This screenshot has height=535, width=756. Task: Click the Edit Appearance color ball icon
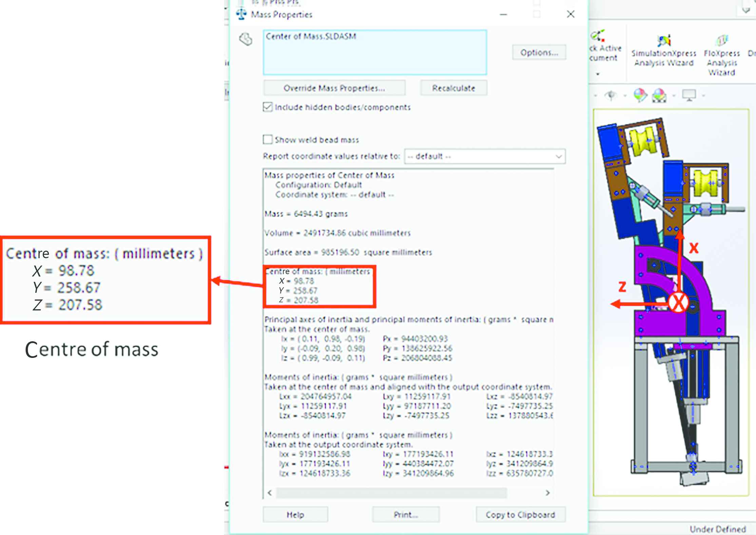(640, 95)
